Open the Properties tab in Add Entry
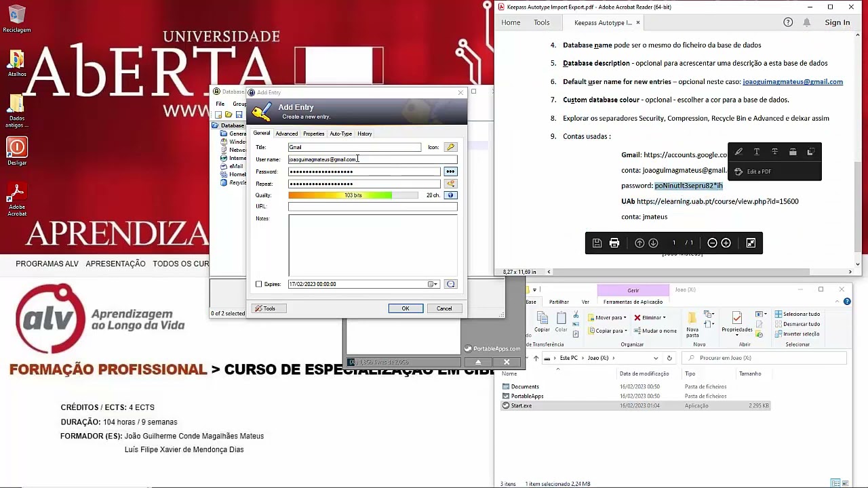The image size is (868, 488). [313, 134]
